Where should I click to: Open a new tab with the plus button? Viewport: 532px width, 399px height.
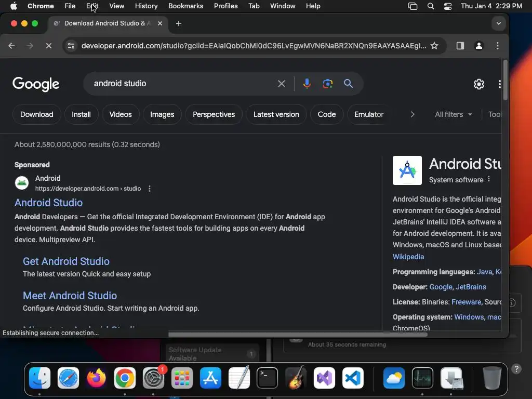[x=179, y=23]
